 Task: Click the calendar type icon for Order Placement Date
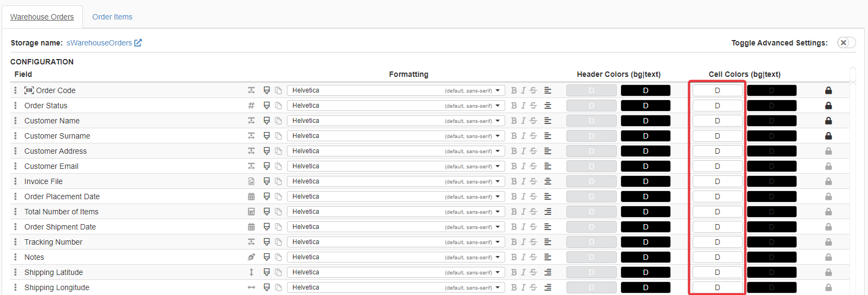(251, 196)
